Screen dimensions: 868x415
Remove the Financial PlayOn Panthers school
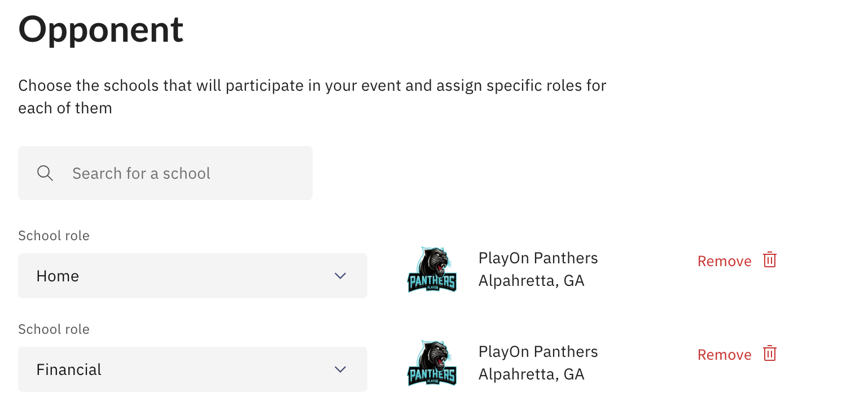click(x=724, y=354)
